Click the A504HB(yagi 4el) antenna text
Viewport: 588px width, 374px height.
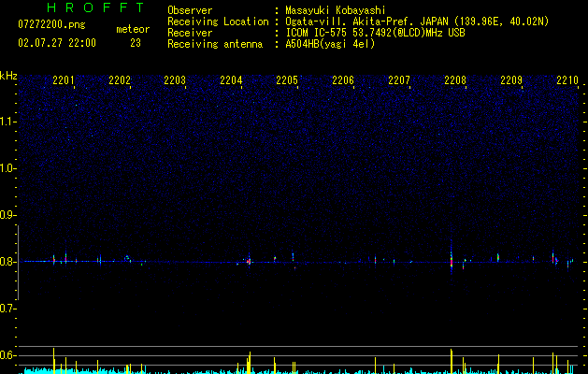[330, 44]
